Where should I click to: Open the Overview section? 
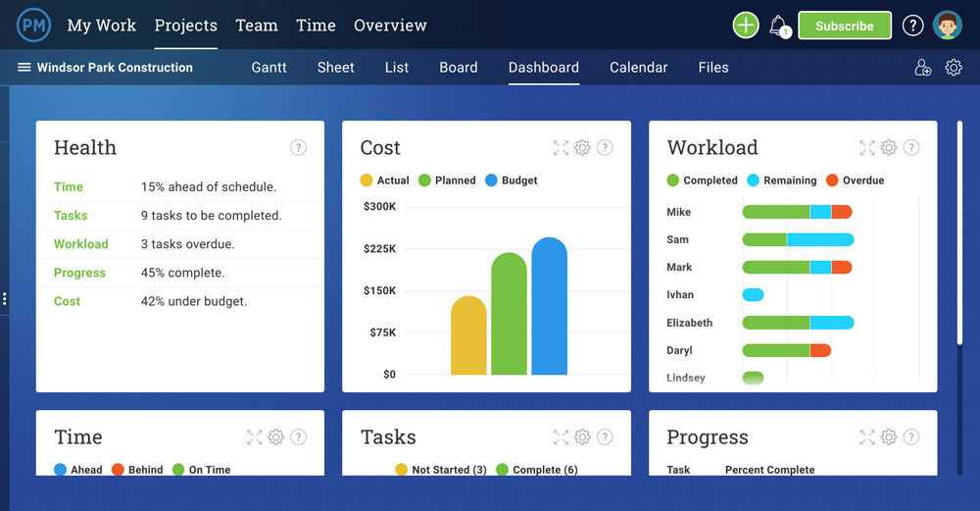coord(390,26)
